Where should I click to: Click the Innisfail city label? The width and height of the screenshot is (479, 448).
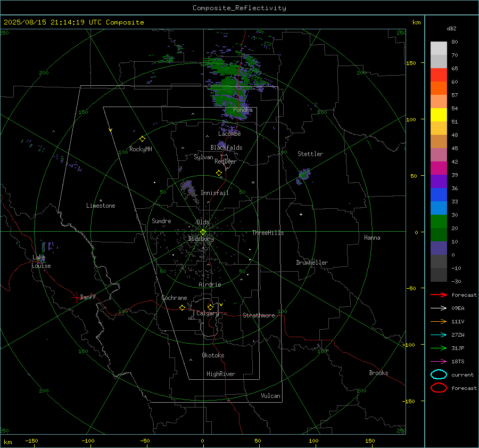click(x=214, y=193)
